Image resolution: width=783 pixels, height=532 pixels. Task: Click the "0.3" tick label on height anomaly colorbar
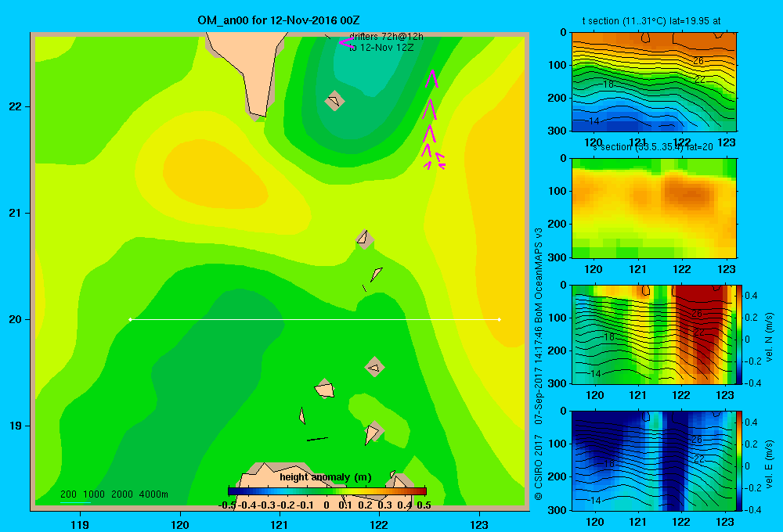point(384,505)
